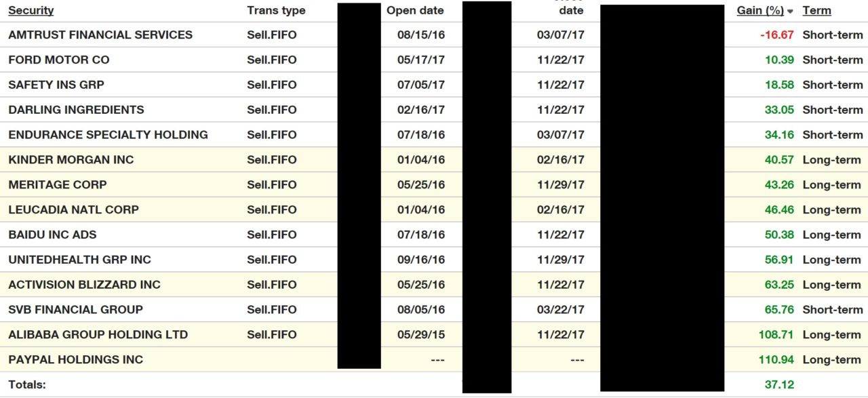Viewport: 868px width, 398px height.
Task: Click the sort arrow beside Gain (%)
Action: [x=790, y=12]
